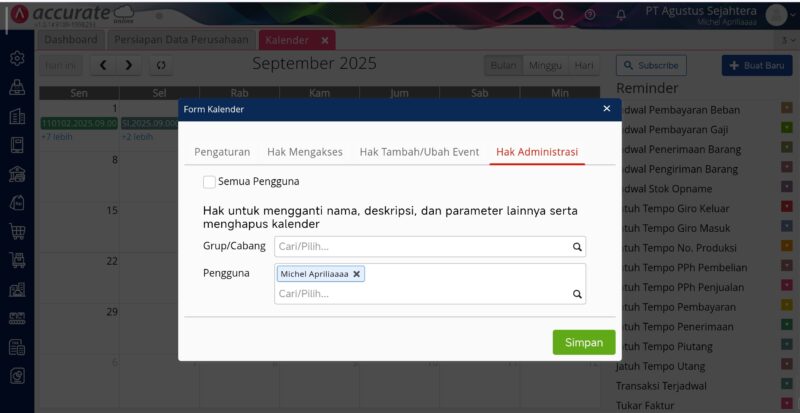Open the help question mark icon
This screenshot has width=800, height=413.
coord(589,14)
